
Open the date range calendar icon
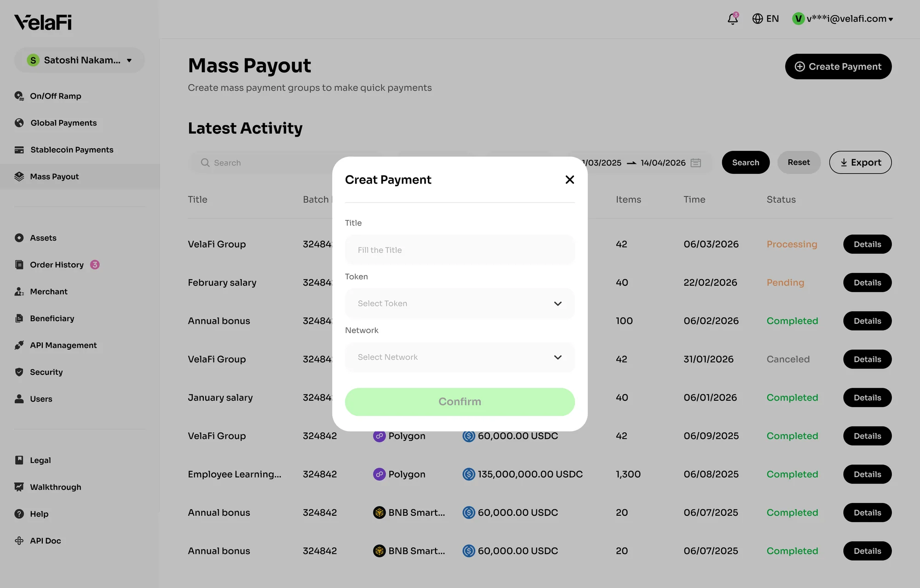point(696,163)
